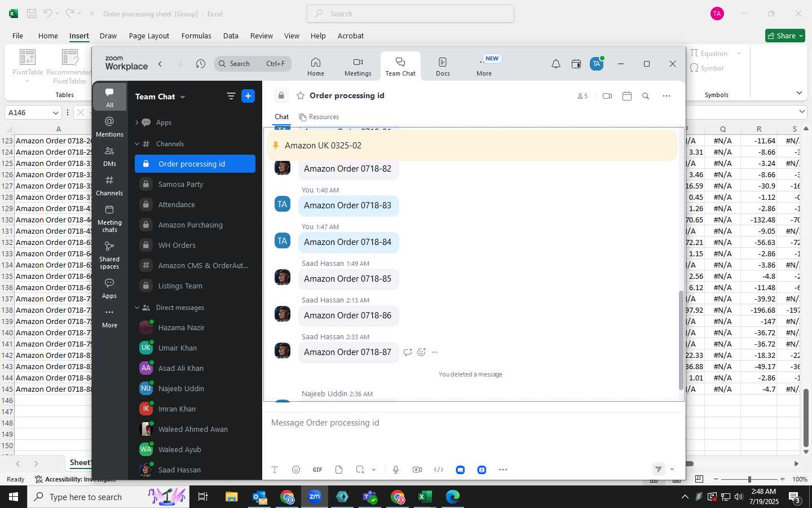Open the Shared spaces sidebar section
The width and height of the screenshot is (812, 508).
point(109,255)
